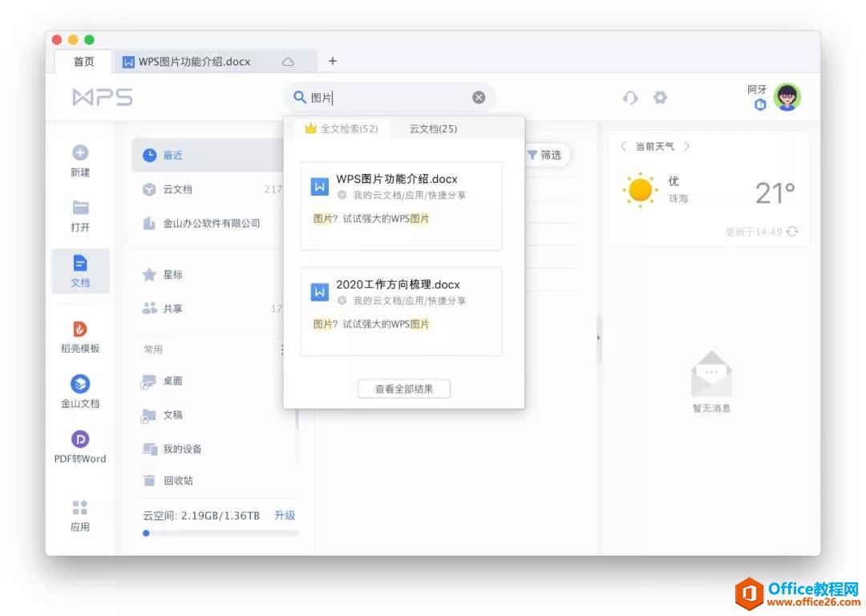This screenshot has height=616, width=866.
Task: Click the 云空间: 2.19GB/1.36TB text
Action: click(x=201, y=516)
